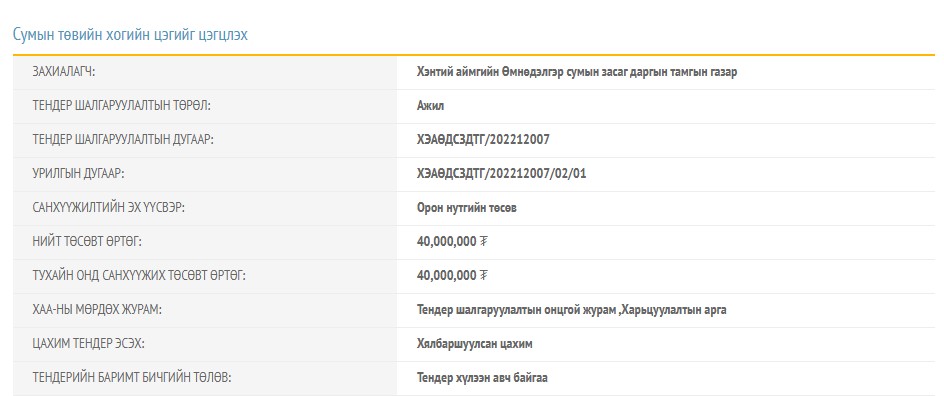The image size is (944, 396).
Task: Select ТУХАЙН ОНД САНХҮҮЖИХ ТӨСӨВТ ӨРТӨГ label
Action: (139, 276)
